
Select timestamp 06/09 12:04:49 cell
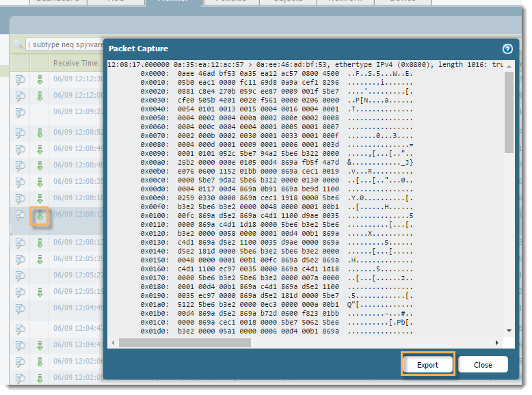(x=79, y=308)
